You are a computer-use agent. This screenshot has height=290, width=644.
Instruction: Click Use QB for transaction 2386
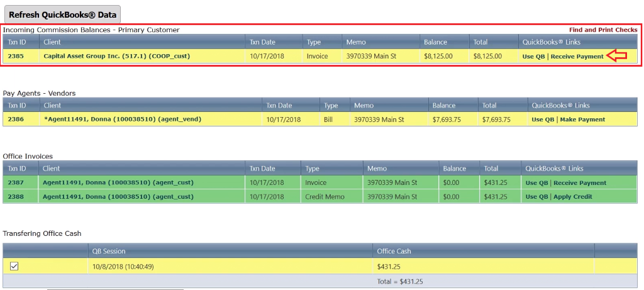(x=543, y=119)
